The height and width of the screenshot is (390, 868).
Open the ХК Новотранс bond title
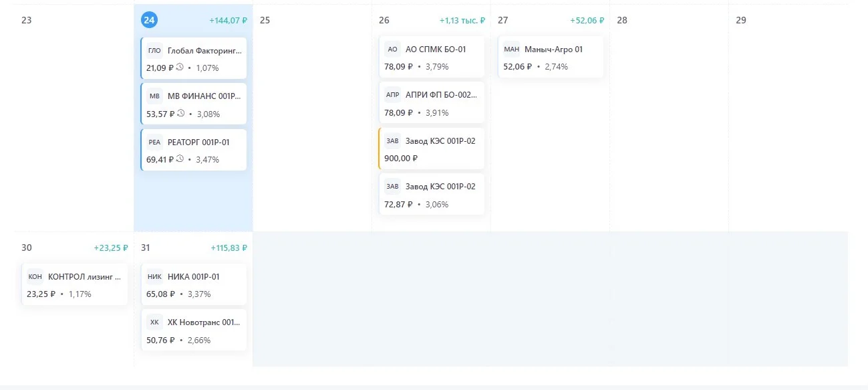(x=204, y=322)
